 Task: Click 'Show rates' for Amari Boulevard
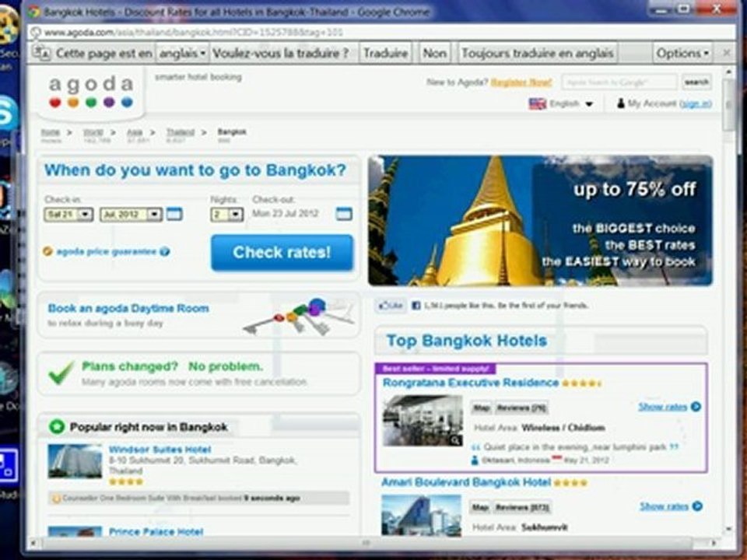664,506
